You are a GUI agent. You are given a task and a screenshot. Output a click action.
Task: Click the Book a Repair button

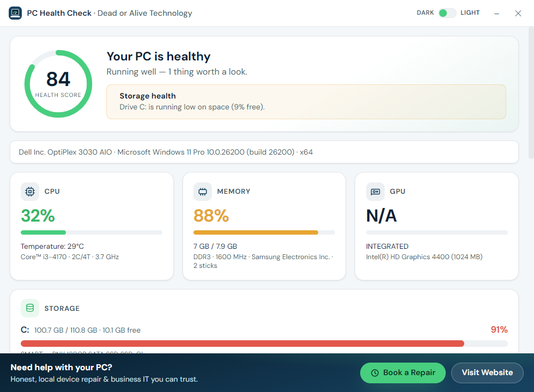pyautogui.click(x=403, y=372)
